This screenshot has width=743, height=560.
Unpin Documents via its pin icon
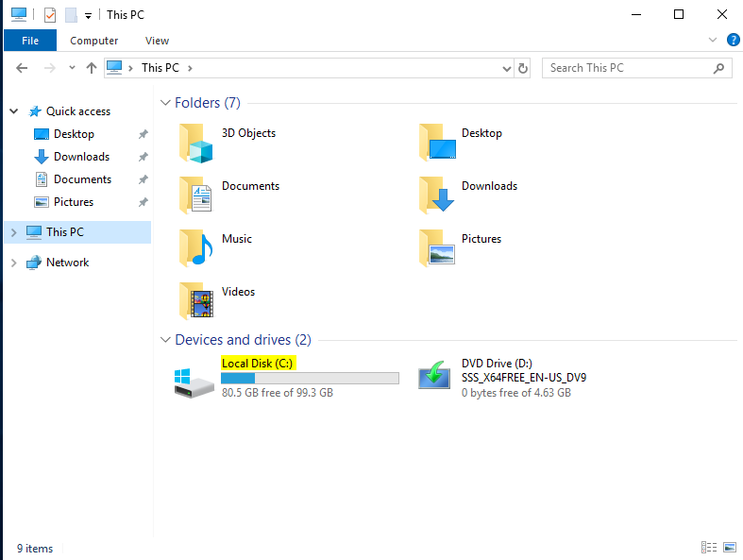144,179
